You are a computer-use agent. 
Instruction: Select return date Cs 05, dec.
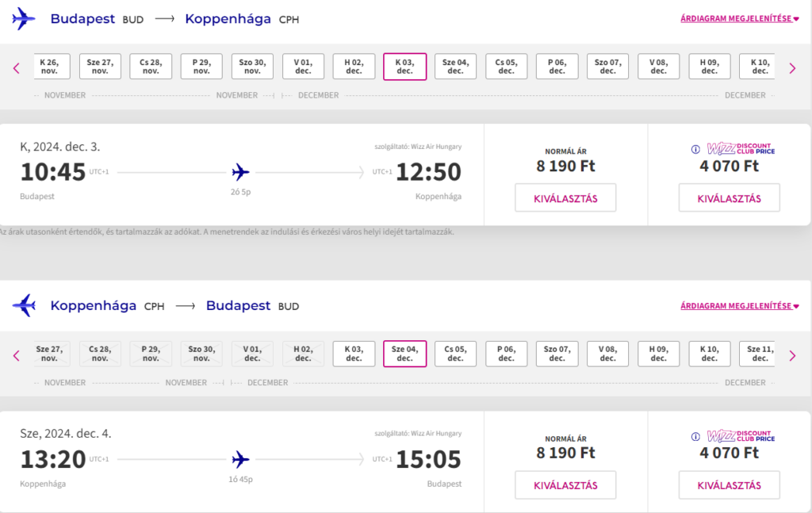click(455, 354)
